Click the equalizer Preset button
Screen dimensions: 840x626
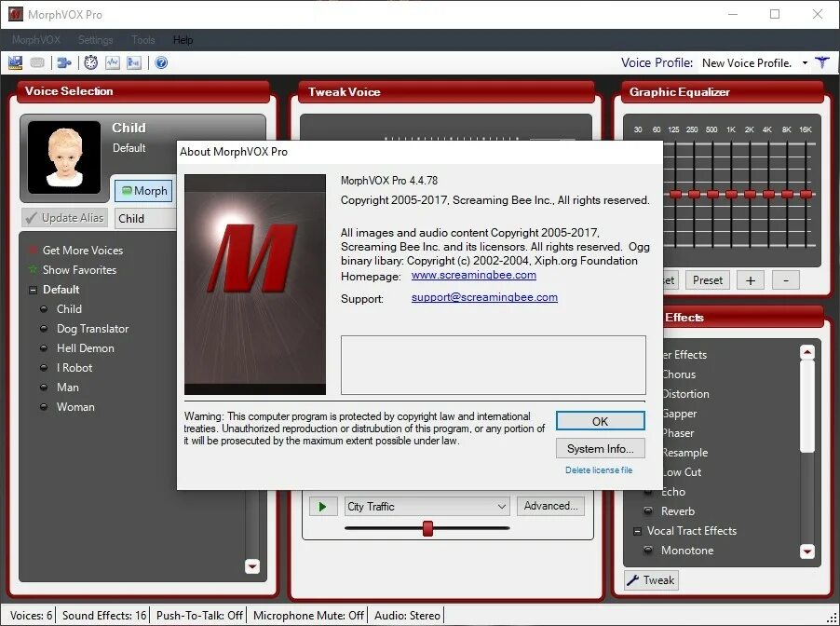(707, 280)
